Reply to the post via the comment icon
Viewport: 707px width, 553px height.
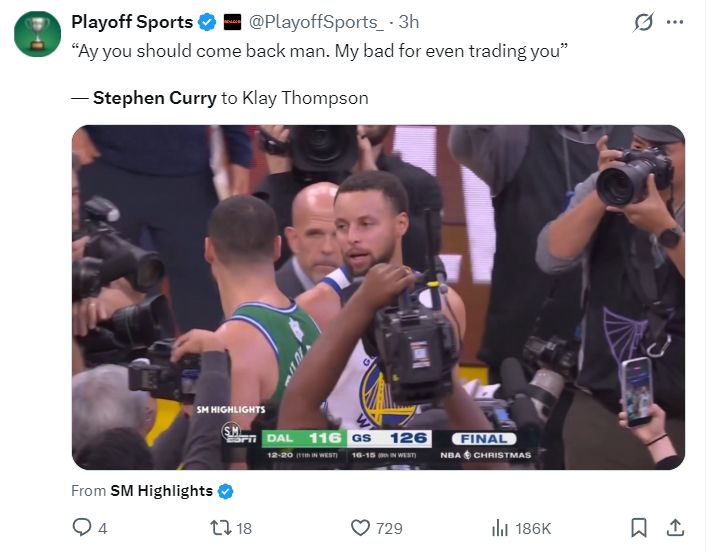click(83, 527)
